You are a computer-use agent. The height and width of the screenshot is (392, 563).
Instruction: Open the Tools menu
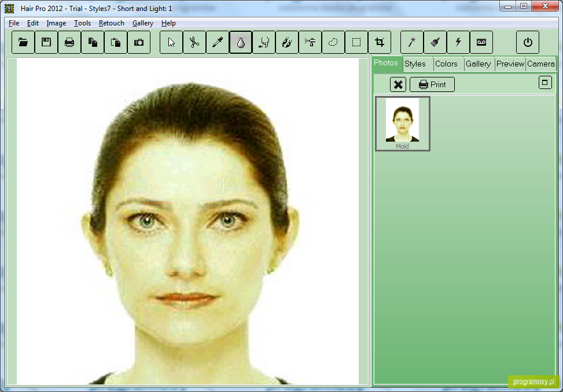tap(82, 23)
